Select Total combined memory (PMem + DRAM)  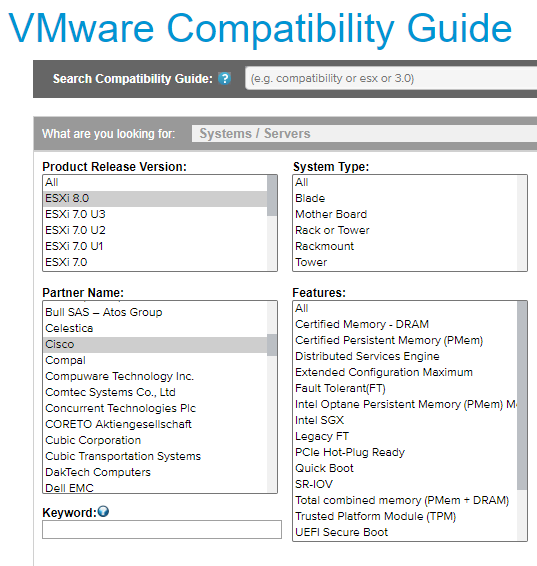tap(405, 501)
